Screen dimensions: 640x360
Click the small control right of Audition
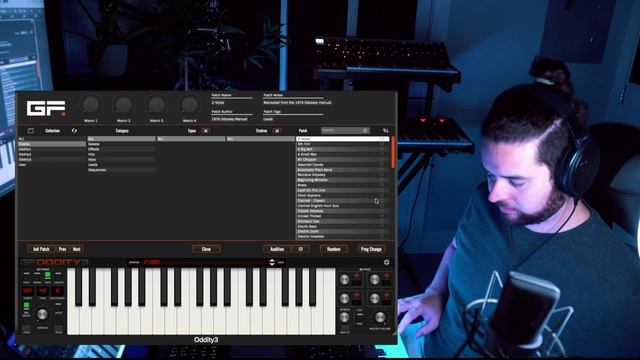[301, 249]
